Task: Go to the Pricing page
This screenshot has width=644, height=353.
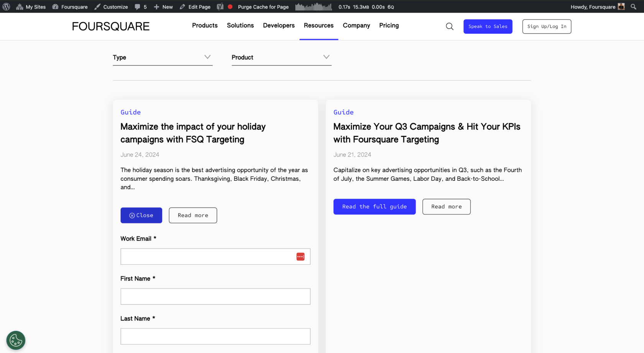Action: click(x=389, y=25)
